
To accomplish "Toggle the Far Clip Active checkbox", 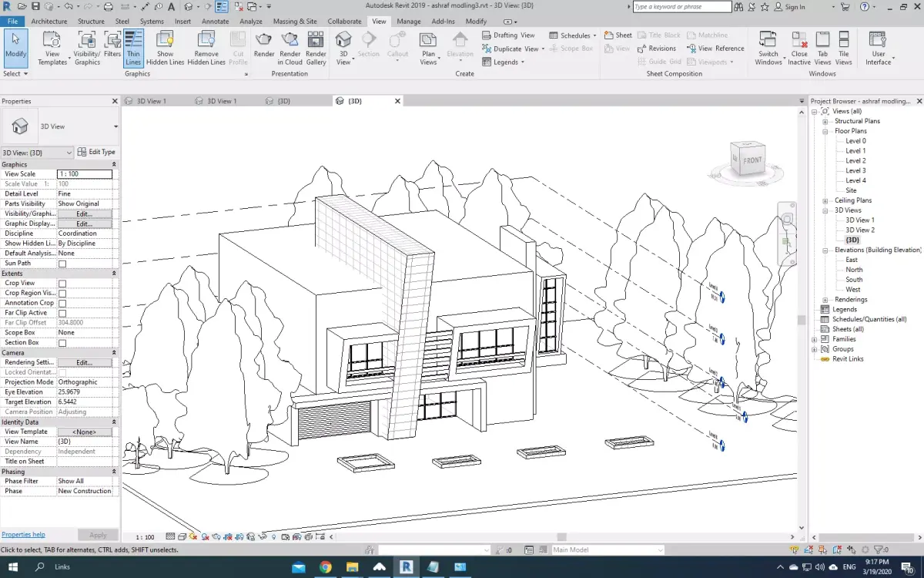I will click(62, 314).
